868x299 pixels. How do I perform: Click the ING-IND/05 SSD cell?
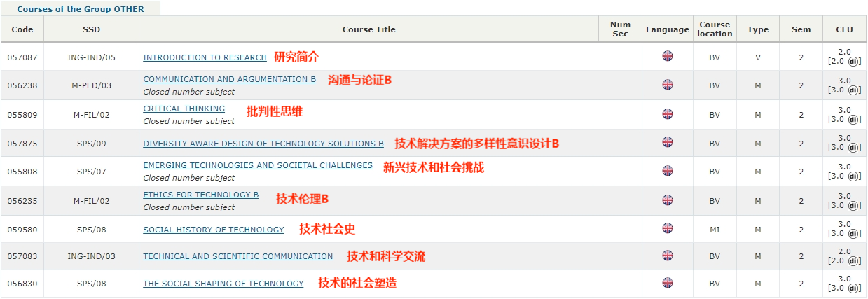click(x=92, y=57)
